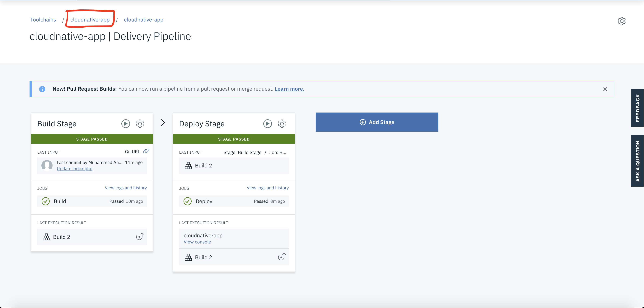644x308 pixels.
Task: Click the Add Stage button
Action: 377,122
